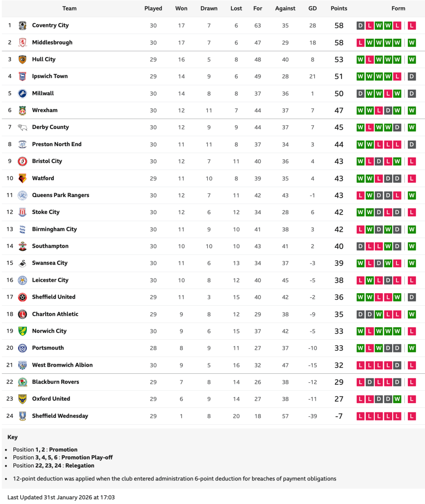
Task: Click the Hull City crest icon
Action: point(23,60)
